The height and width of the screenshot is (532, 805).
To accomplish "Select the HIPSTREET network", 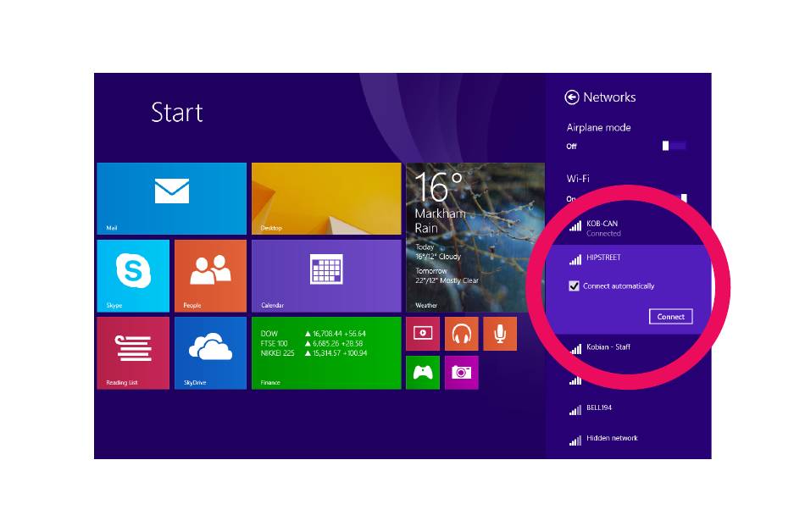I will 629,258.
